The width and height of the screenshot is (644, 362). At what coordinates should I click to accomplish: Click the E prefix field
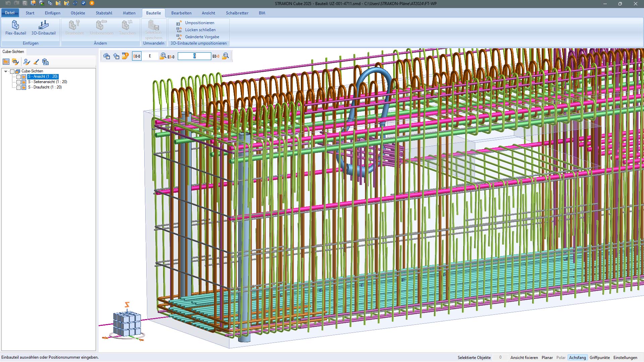(x=150, y=56)
